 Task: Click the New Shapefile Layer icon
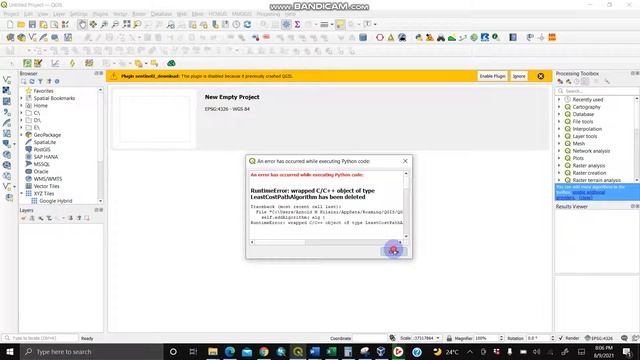pyautogui.click(x=32, y=38)
